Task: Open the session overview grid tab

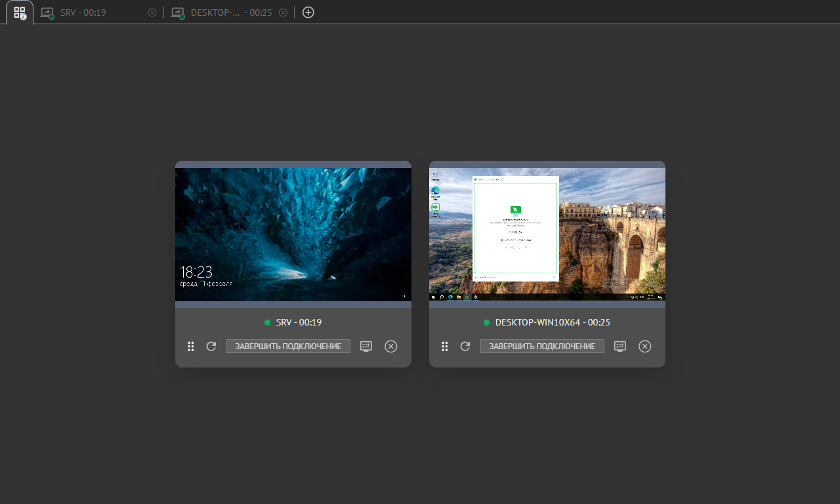Action: [20, 12]
